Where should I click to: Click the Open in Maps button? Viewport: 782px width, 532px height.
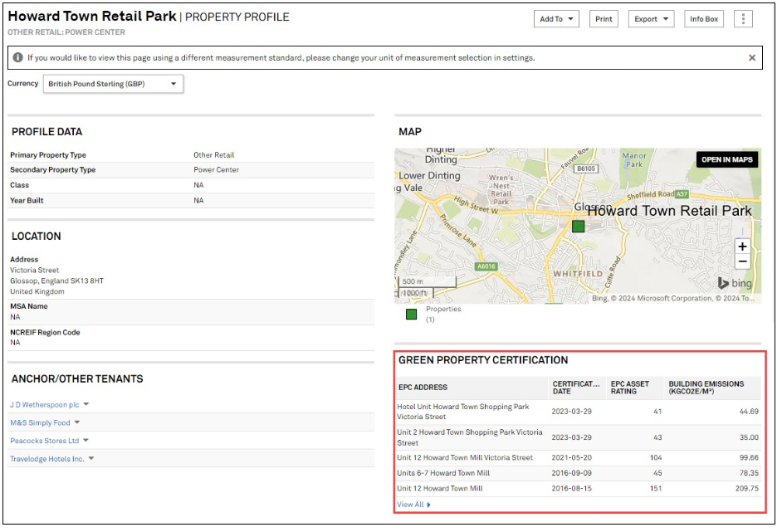click(726, 160)
